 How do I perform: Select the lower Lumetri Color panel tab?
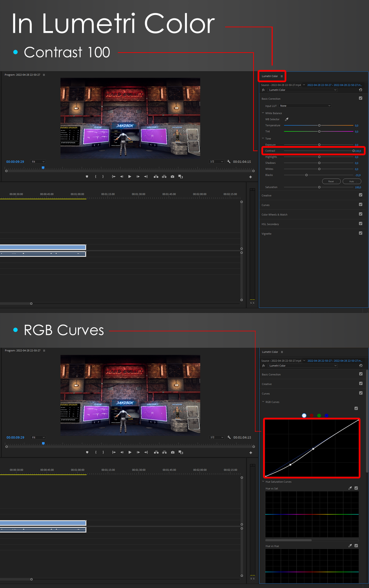270,352
